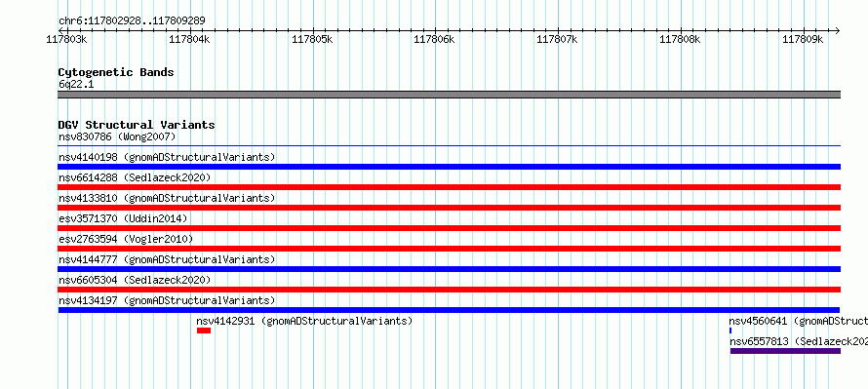The image size is (868, 389).
Task: Open variant nsv6557813 label
Action: coord(799,341)
